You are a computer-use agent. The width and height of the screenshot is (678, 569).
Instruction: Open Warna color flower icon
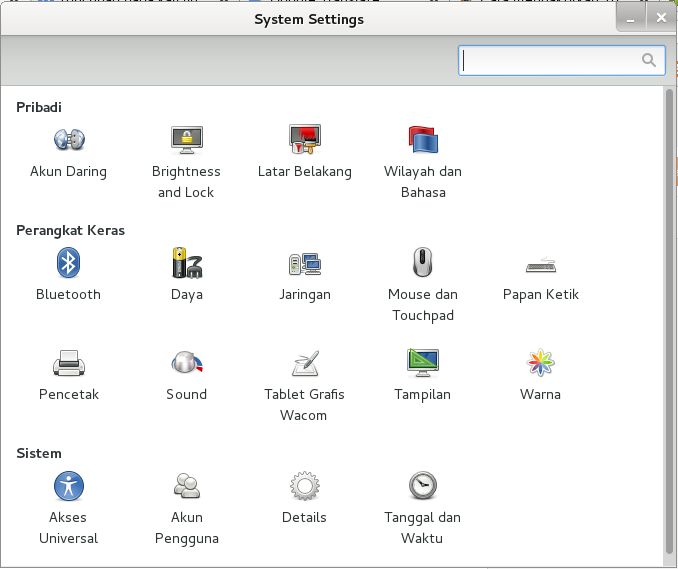coord(540,362)
